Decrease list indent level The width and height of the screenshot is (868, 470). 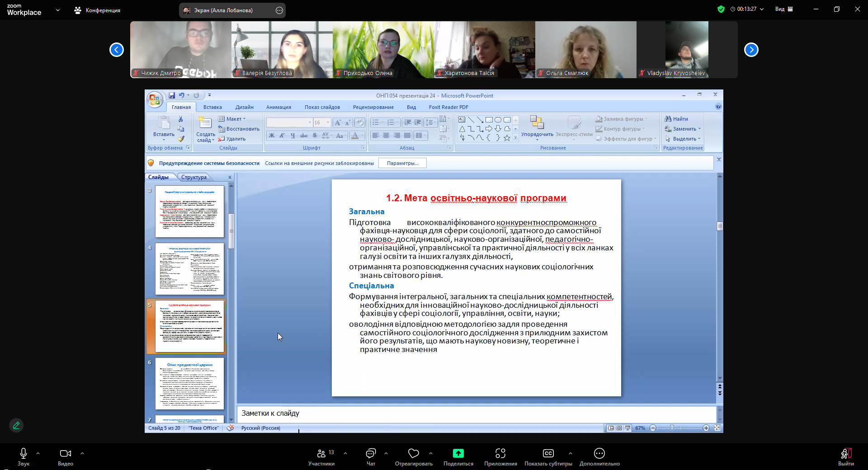pyautogui.click(x=407, y=122)
